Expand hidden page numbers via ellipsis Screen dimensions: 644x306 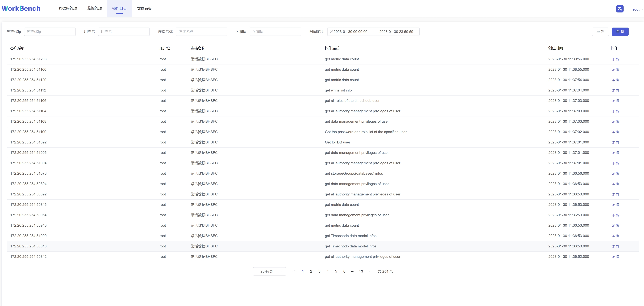(x=353, y=271)
